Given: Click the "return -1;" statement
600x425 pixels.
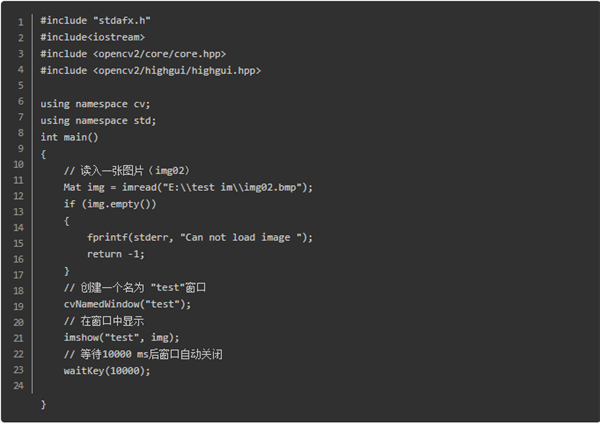Looking at the screenshot, I should click(116, 254).
